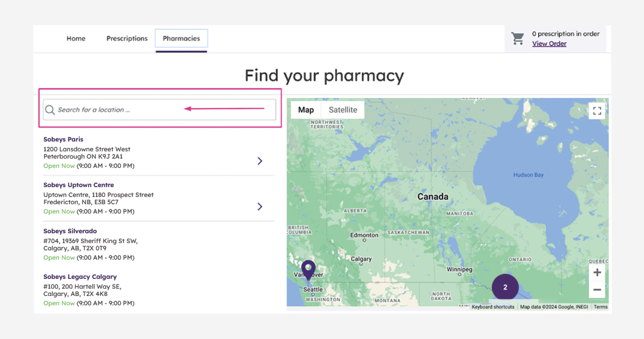Viewport: 644px width, 339px height.
Task: Click the map fullscreen icon
Action: click(597, 111)
